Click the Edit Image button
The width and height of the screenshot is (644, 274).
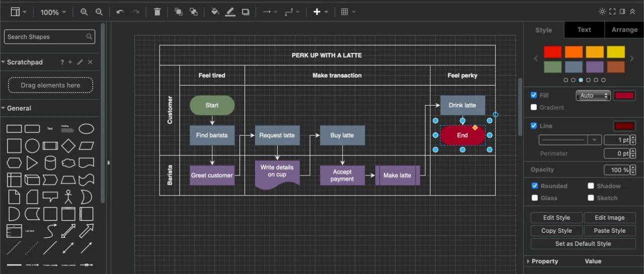click(x=609, y=218)
